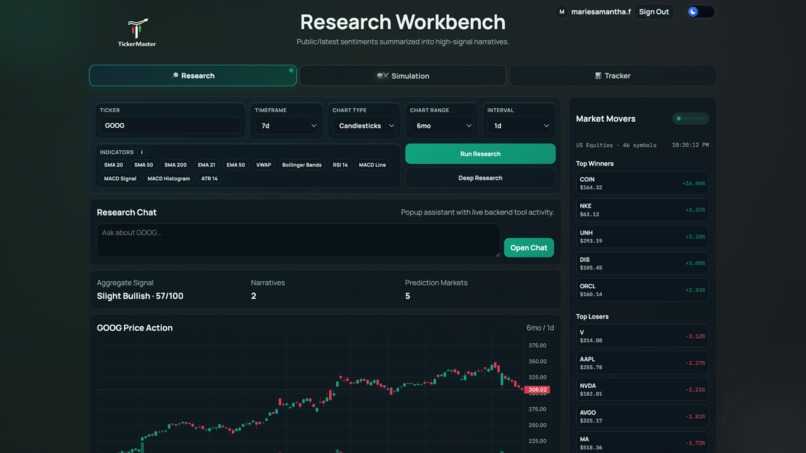
Task: Click the Aggregate Signal Slight Bullish value
Action: coord(140,296)
